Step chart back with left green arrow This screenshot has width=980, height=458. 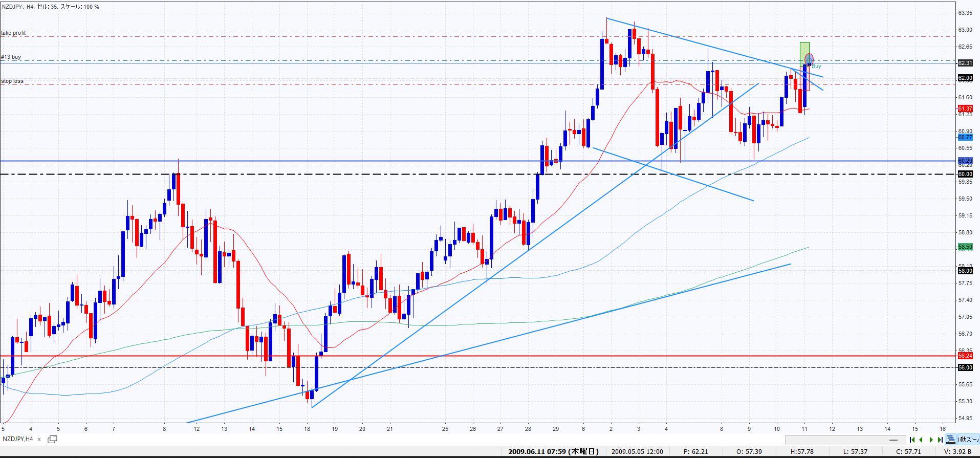pyautogui.click(x=921, y=440)
